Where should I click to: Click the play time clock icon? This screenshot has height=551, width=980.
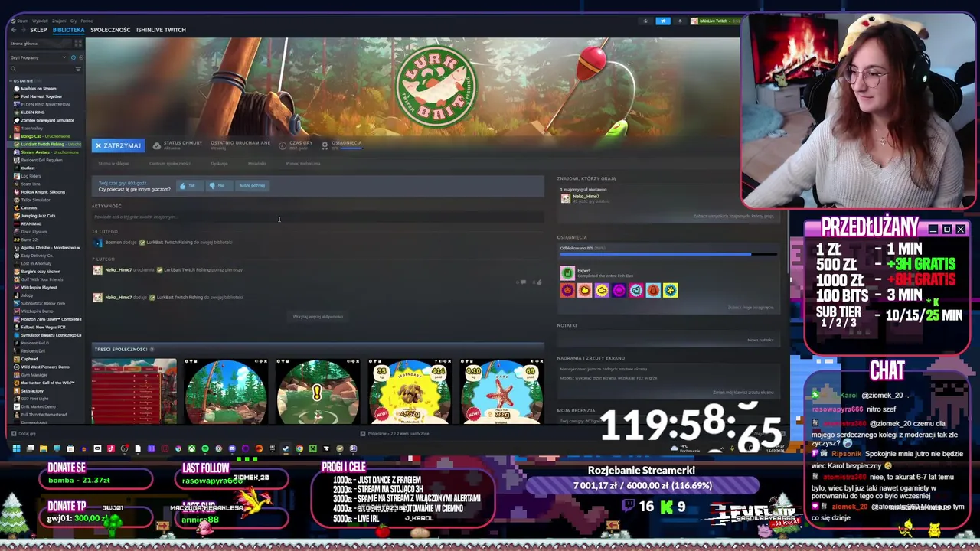(x=283, y=145)
